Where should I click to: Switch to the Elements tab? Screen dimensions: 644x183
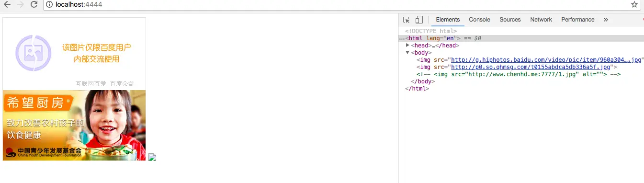coord(448,20)
